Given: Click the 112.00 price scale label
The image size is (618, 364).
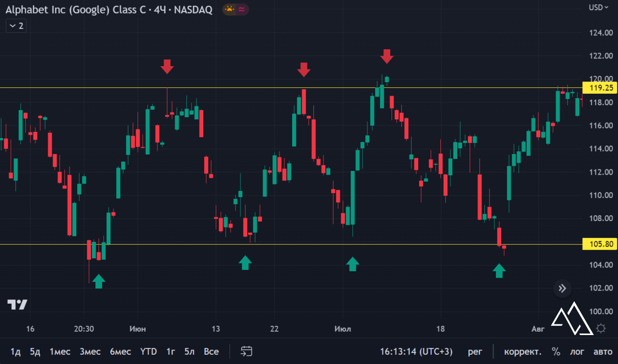Looking at the screenshot, I should 602,172.
